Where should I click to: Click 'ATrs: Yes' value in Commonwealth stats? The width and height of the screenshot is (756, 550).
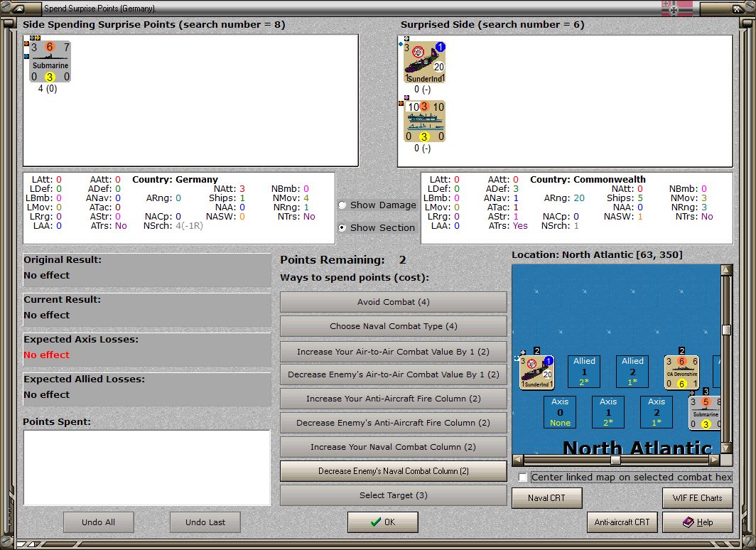pyautogui.click(x=508, y=225)
